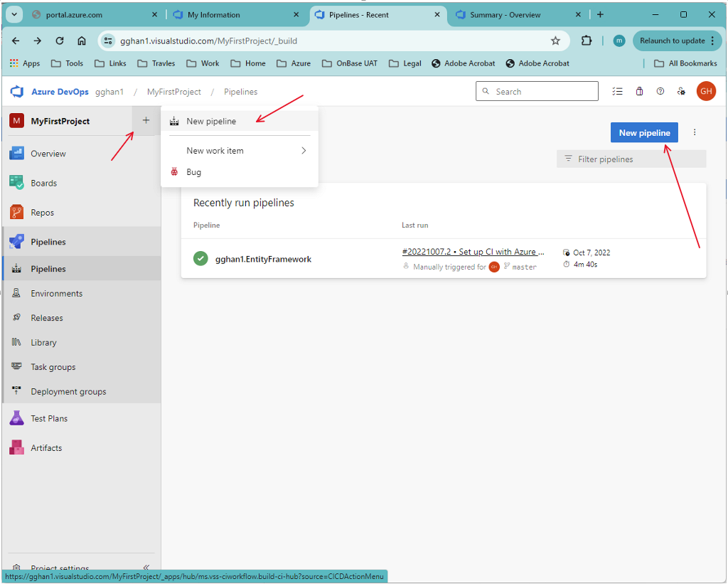728x584 pixels.
Task: Click the Marketplace shopping bag icon
Action: (639, 91)
